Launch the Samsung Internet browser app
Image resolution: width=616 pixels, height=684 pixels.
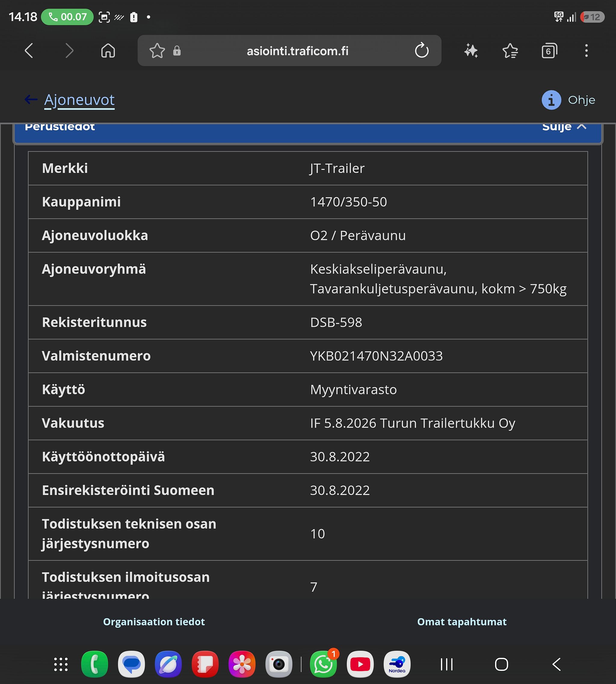point(168,664)
